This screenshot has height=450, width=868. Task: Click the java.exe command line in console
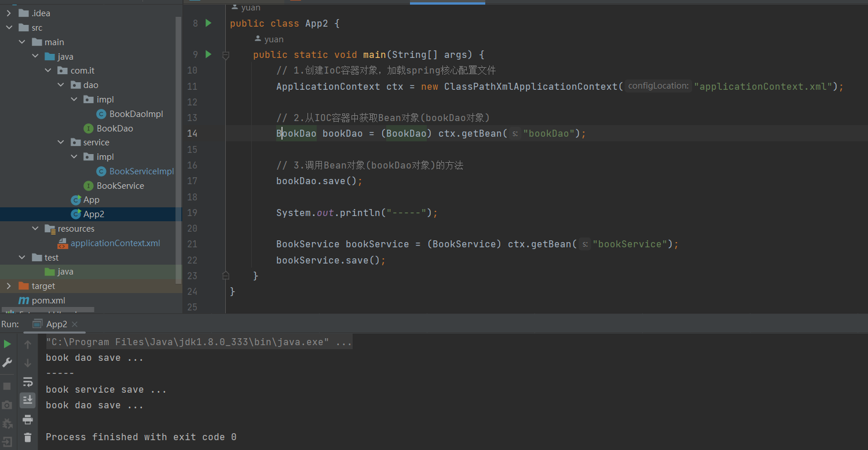tap(199, 342)
